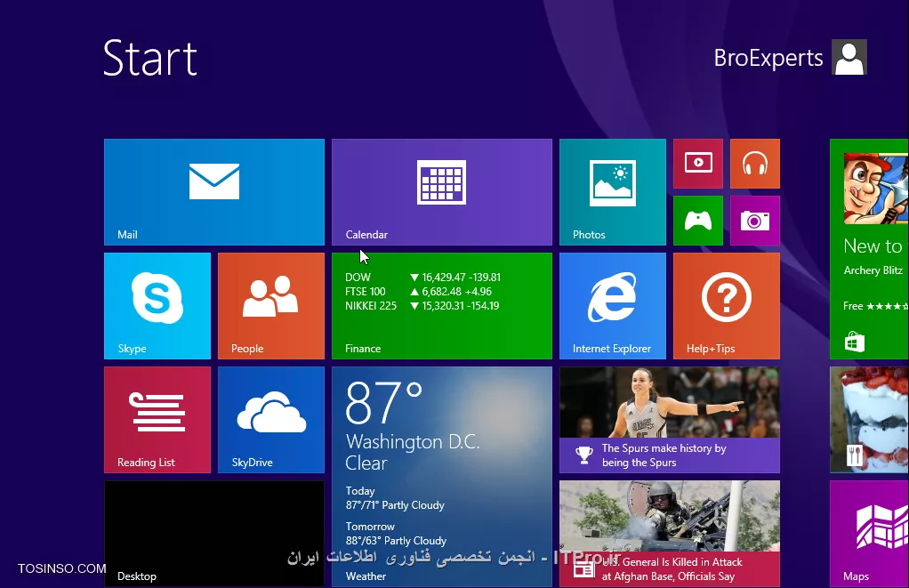Launch the Skype tile
Screen dimensions: 909x588
157,306
